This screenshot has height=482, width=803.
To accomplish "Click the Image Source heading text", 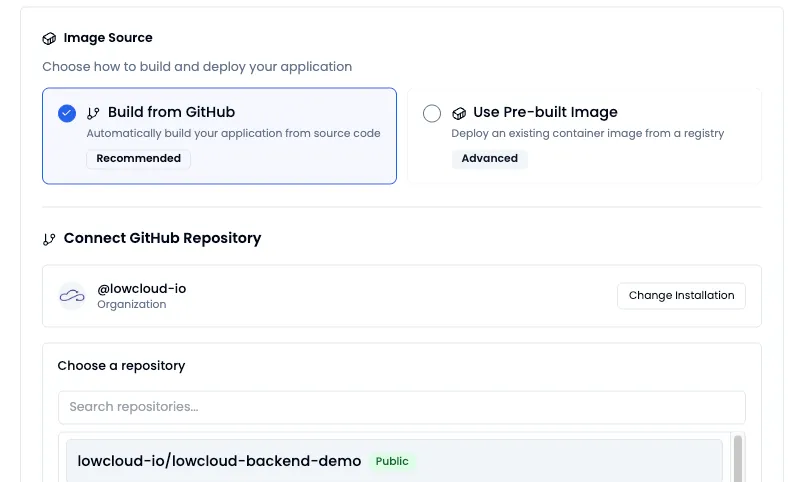I will (x=108, y=37).
